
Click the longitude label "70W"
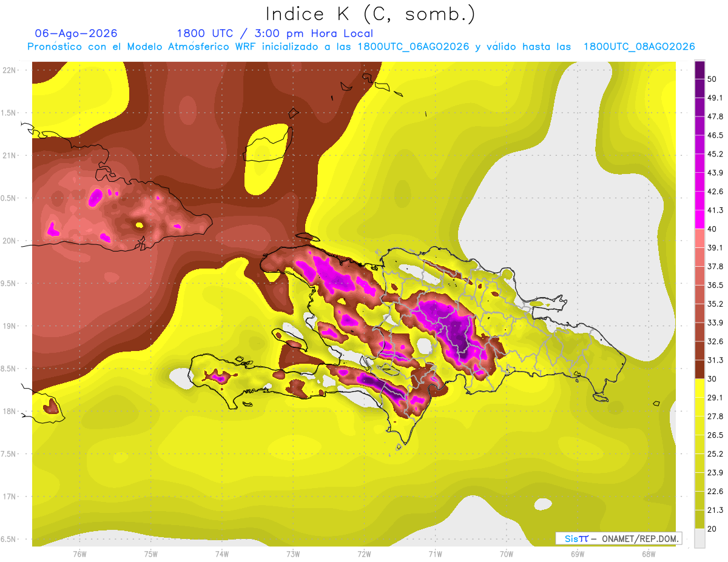(x=506, y=554)
